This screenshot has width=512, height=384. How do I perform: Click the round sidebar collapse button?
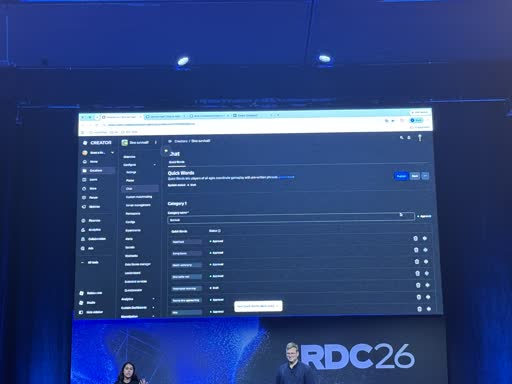pos(166,151)
